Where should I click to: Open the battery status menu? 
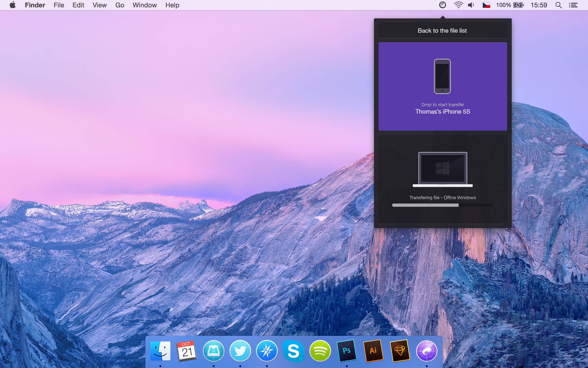click(x=510, y=5)
